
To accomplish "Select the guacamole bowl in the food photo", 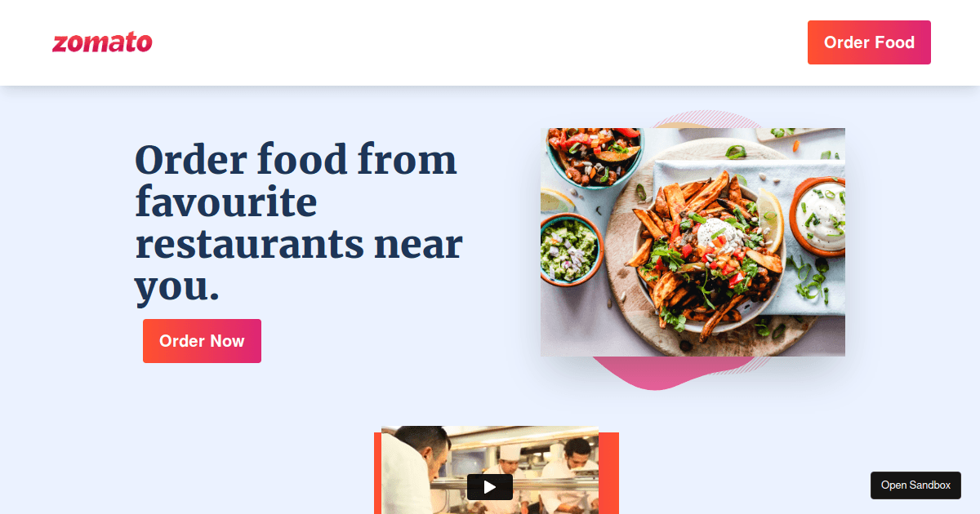I will [x=569, y=248].
